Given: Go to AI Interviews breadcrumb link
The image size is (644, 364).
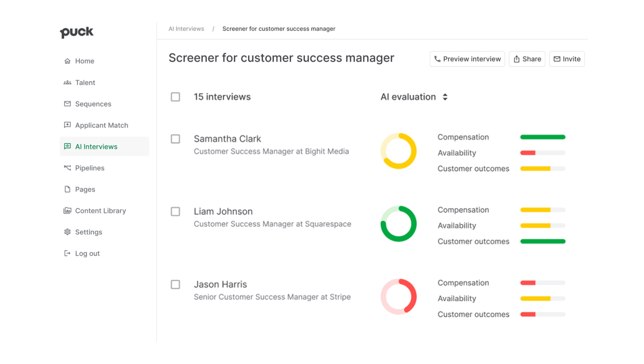Looking at the screenshot, I should point(186,29).
